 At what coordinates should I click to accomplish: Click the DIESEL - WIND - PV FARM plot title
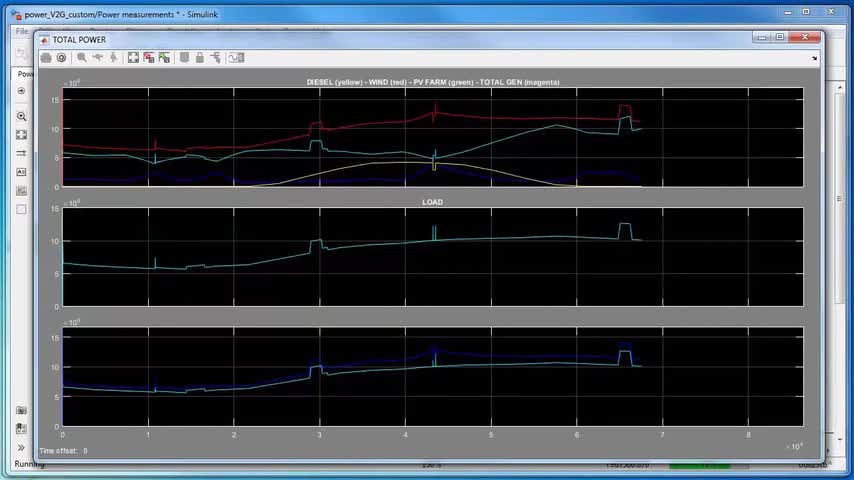click(x=433, y=82)
